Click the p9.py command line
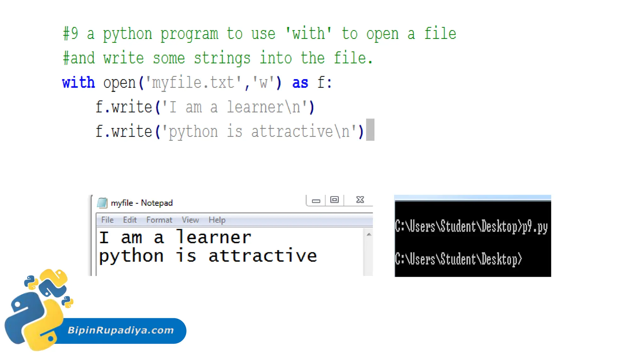This screenshot has height=362, width=644. coord(471,227)
